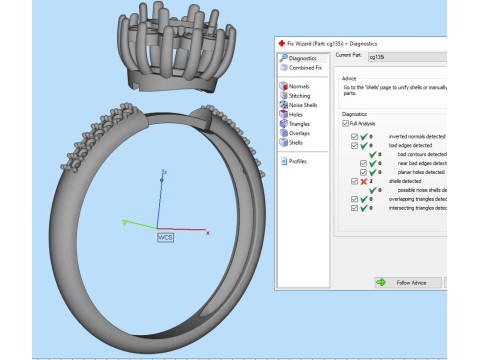Image resolution: width=480 pixels, height=360 pixels.
Task: Click the green check next to bad contours detected
Action: pos(373,154)
